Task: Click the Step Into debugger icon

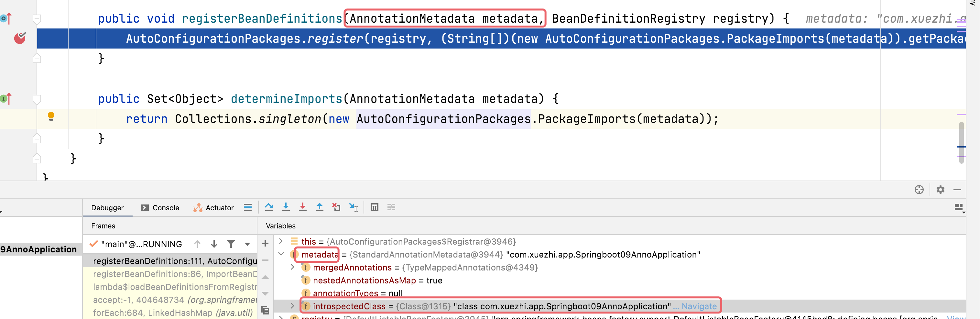Action: [286, 207]
